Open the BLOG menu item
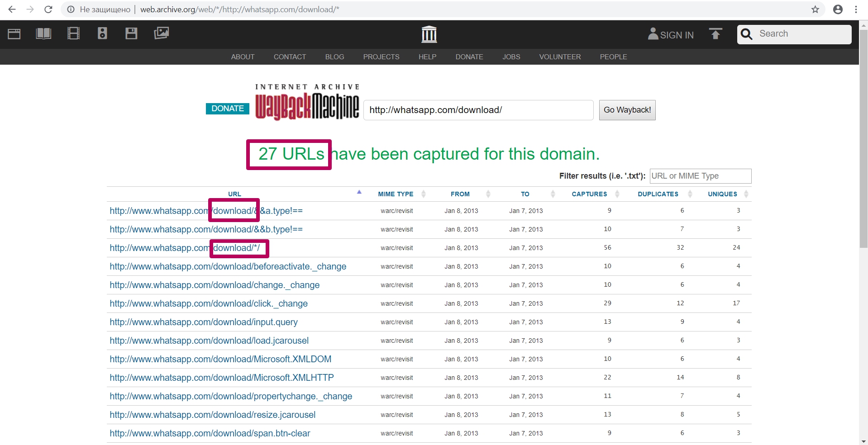The image size is (868, 445). (x=334, y=57)
